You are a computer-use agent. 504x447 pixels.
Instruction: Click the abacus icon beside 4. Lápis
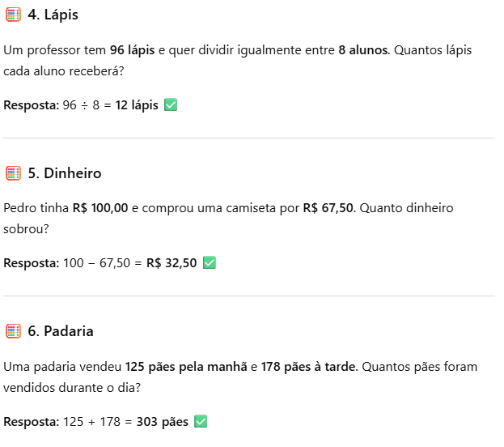13,15
